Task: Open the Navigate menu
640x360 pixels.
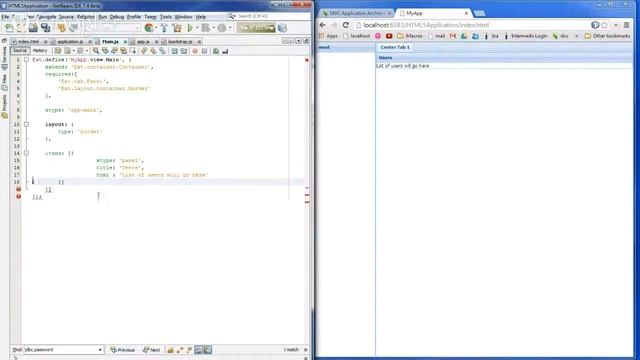Action: [46, 17]
